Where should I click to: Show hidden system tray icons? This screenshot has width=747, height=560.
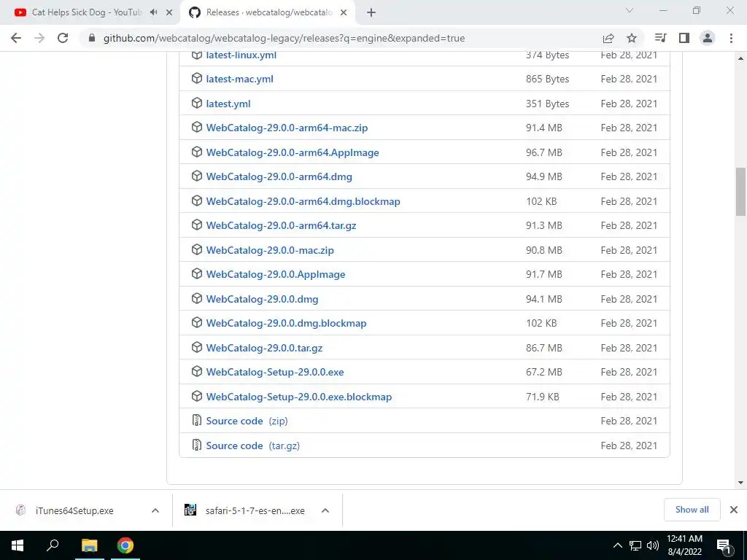(617, 545)
